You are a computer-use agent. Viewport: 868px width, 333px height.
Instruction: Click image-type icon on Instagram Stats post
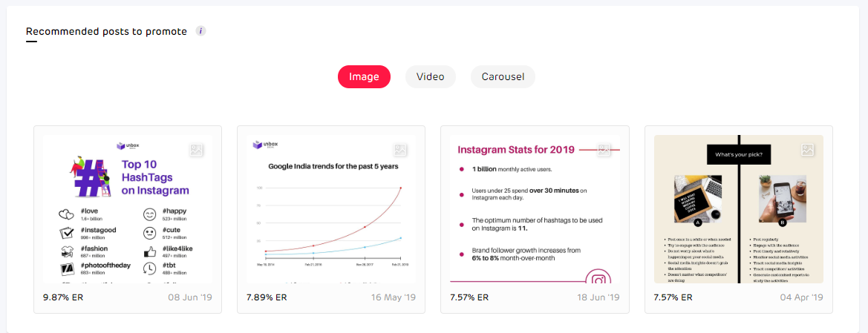pos(604,150)
